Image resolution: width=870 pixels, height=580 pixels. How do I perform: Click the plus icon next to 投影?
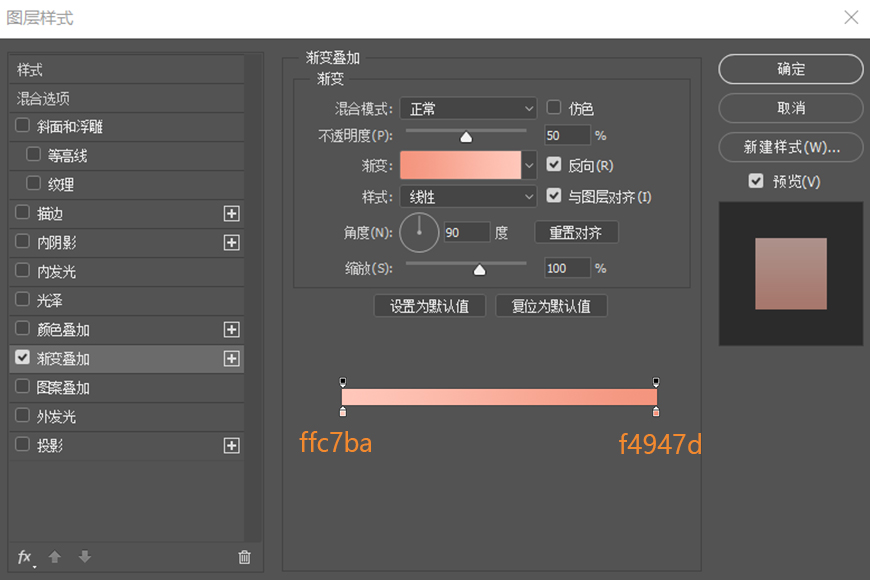coord(231,444)
